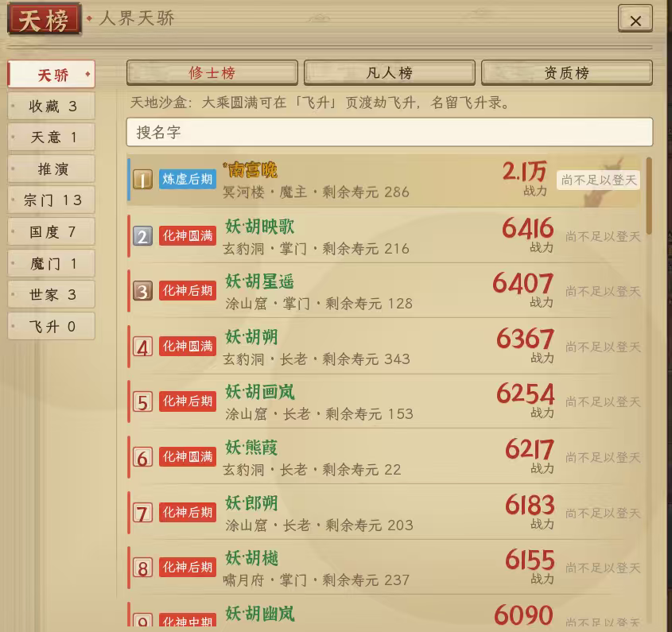Viewport: 672px width, 632px height.
Task: Open the 宗门 13 sidebar tab
Action: click(52, 200)
